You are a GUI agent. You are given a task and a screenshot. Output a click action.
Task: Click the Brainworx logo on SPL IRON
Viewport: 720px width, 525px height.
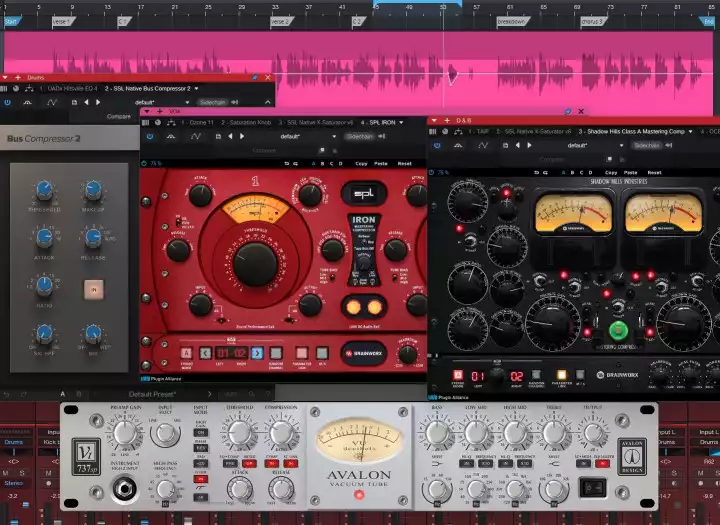(364, 353)
